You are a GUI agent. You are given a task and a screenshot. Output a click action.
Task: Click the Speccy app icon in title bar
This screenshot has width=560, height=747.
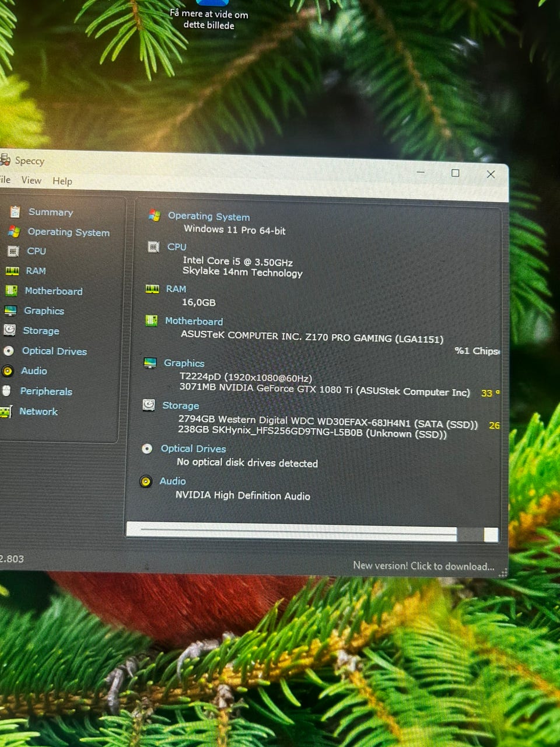5,160
